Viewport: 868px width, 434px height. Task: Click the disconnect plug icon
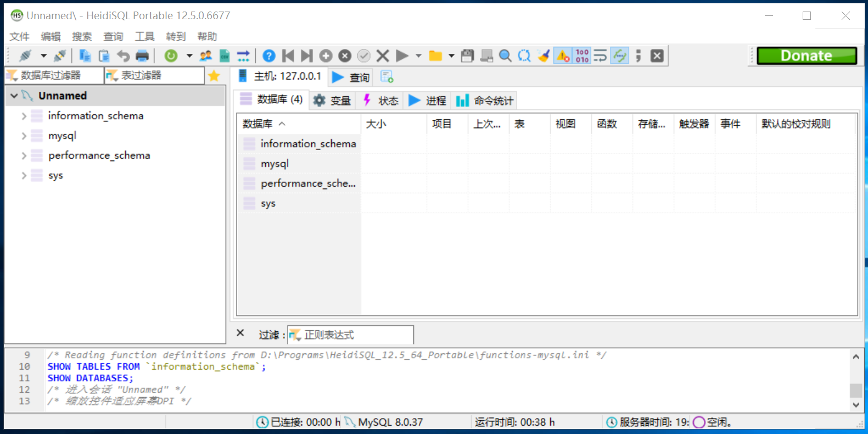[60, 55]
